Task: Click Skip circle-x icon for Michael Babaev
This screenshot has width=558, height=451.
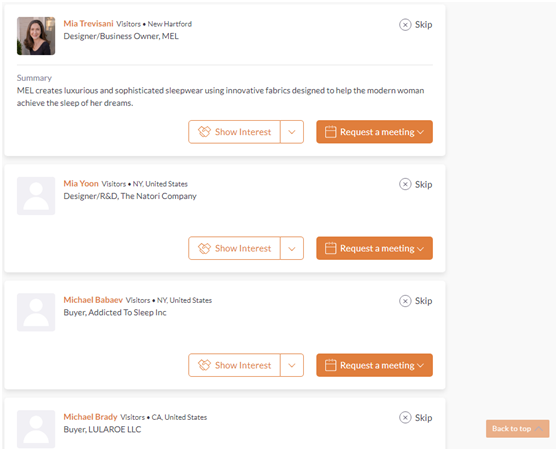Action: tap(405, 301)
